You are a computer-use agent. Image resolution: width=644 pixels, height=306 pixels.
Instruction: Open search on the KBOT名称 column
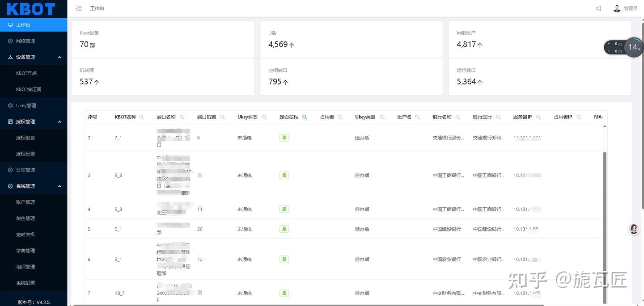(x=141, y=116)
